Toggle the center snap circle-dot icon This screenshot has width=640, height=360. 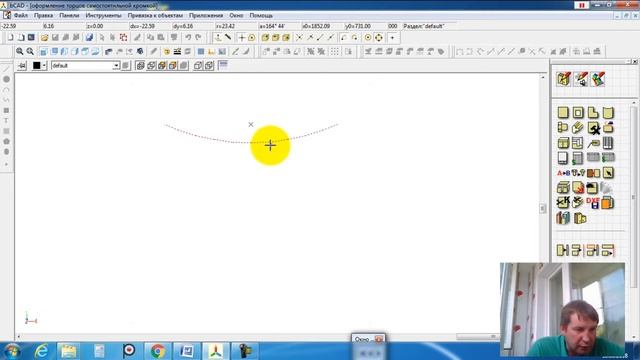tap(368, 38)
